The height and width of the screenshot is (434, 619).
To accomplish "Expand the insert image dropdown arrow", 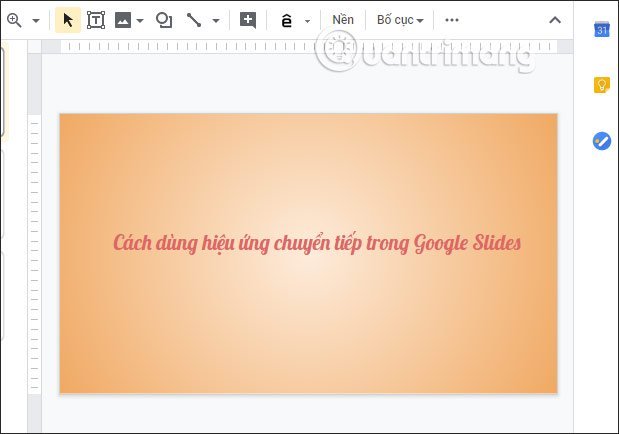I will [x=140, y=20].
